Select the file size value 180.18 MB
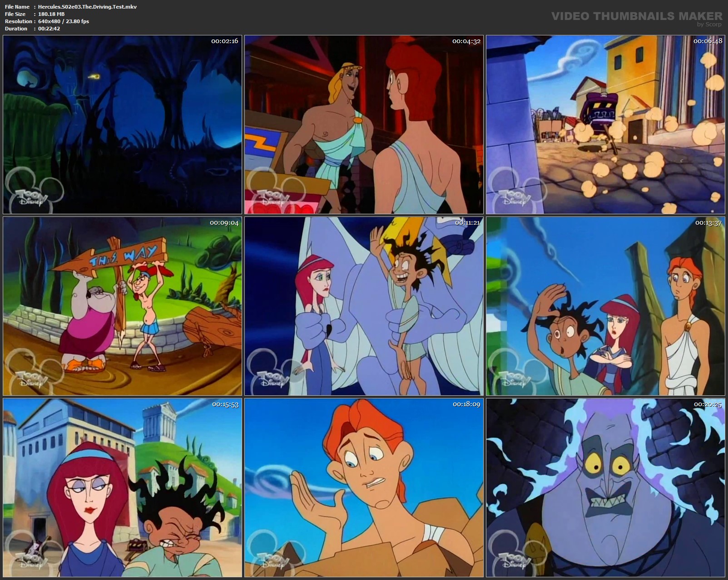This screenshot has width=728, height=580. coord(51,14)
